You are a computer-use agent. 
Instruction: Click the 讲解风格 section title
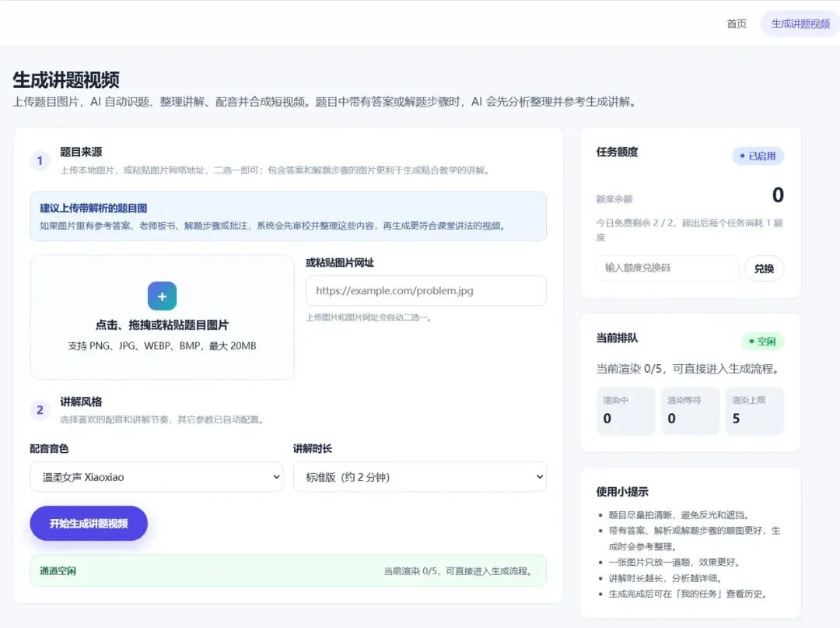pyautogui.click(x=81, y=402)
